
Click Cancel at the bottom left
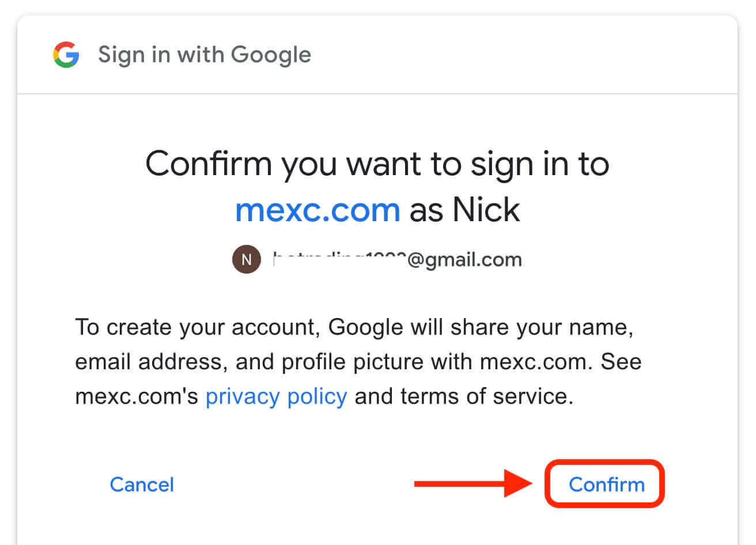click(142, 485)
